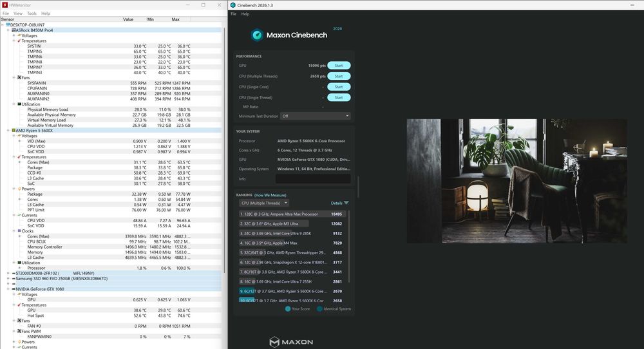This screenshot has width=644, height=349.
Task: Click the Info input field
Action: point(313,178)
